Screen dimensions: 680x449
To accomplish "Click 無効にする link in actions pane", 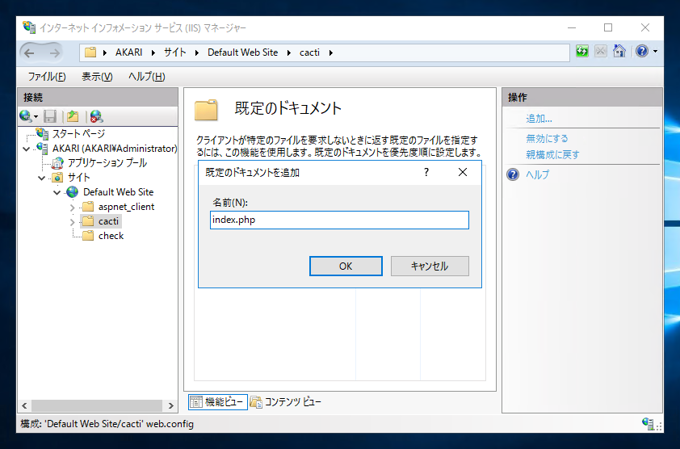I will (x=546, y=139).
